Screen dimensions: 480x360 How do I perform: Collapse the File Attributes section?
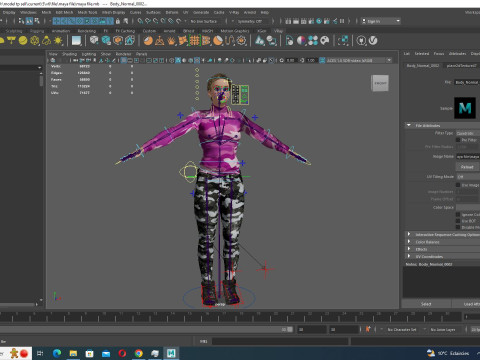(x=443, y=125)
